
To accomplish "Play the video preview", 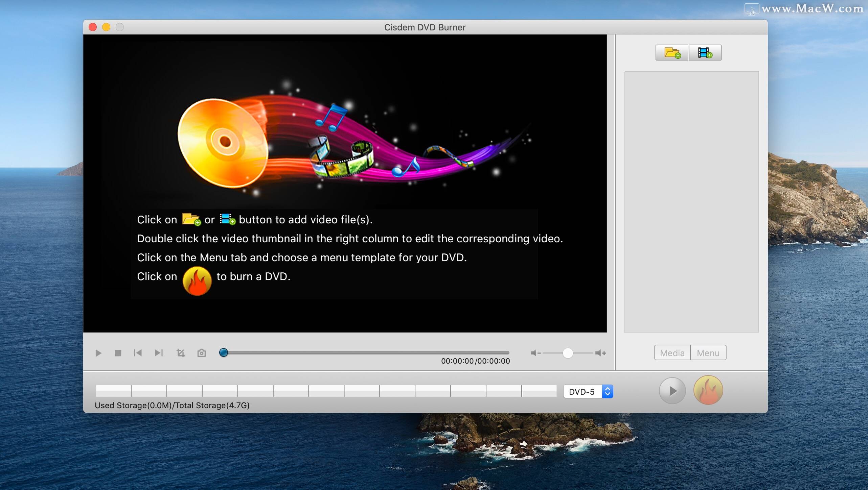I will click(x=98, y=353).
